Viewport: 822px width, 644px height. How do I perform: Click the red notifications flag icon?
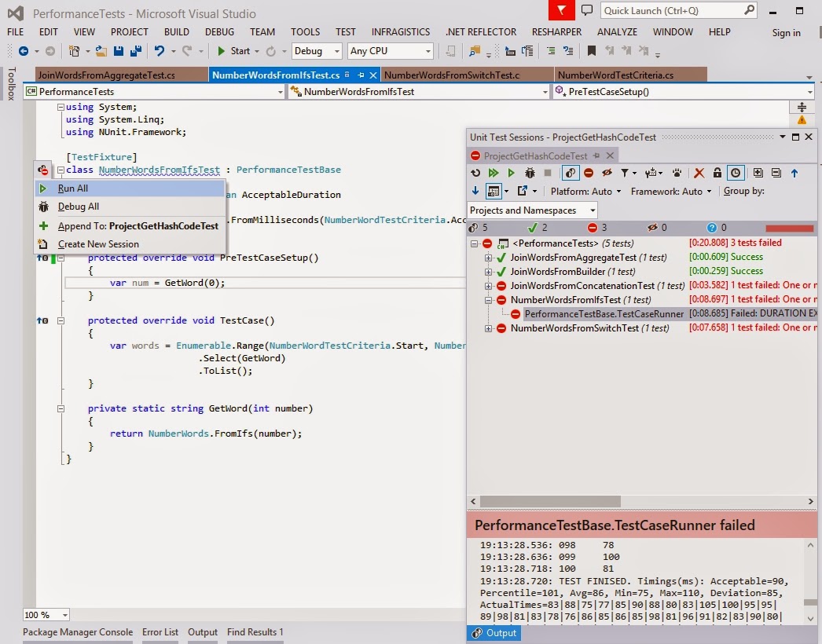click(561, 10)
